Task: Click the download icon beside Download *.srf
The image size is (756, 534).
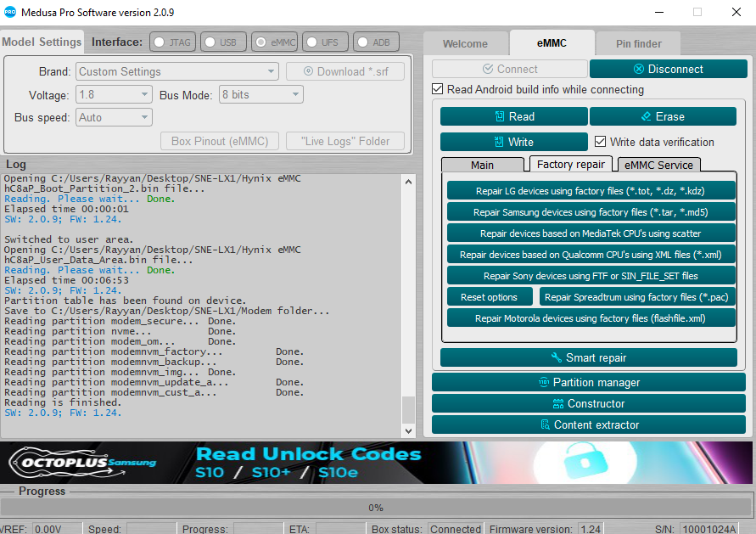Action: pyautogui.click(x=308, y=71)
